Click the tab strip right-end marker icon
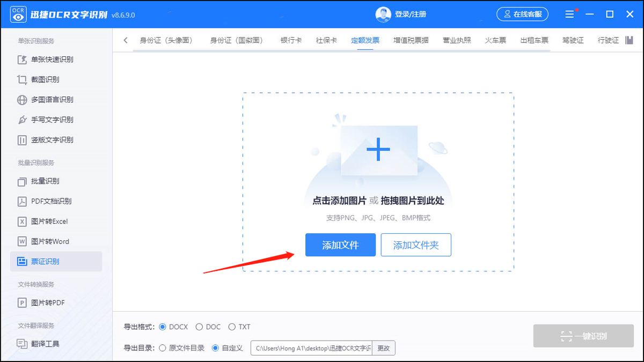The image size is (644, 362). click(630, 40)
